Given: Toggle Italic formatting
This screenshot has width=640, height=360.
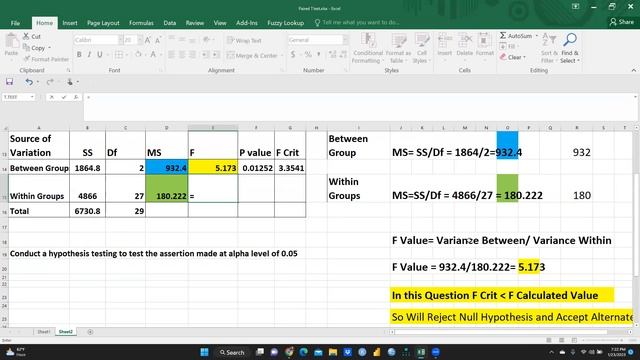Looking at the screenshot, I should [x=89, y=54].
